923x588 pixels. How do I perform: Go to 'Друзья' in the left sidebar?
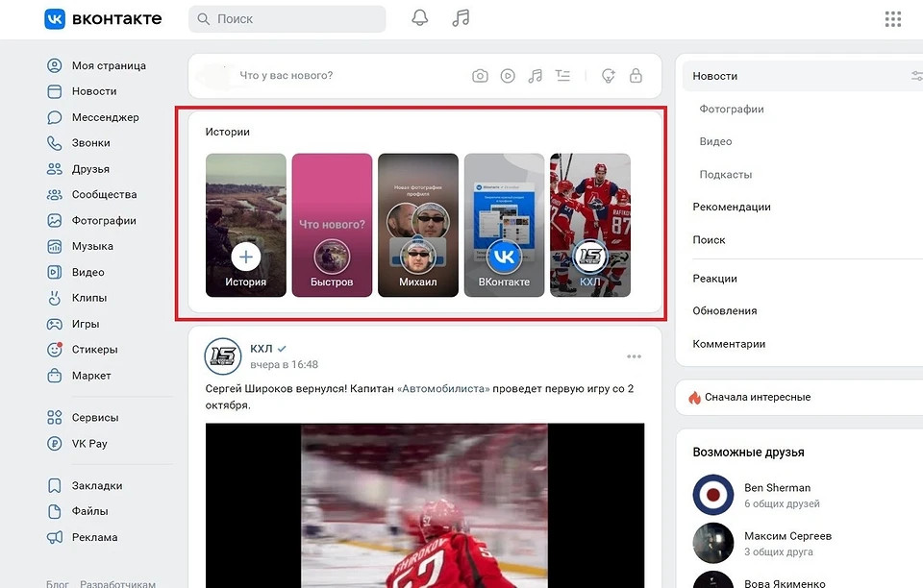tap(90, 169)
